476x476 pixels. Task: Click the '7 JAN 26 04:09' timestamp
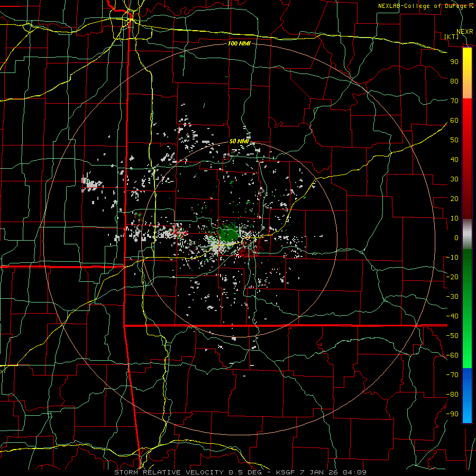coord(333,472)
